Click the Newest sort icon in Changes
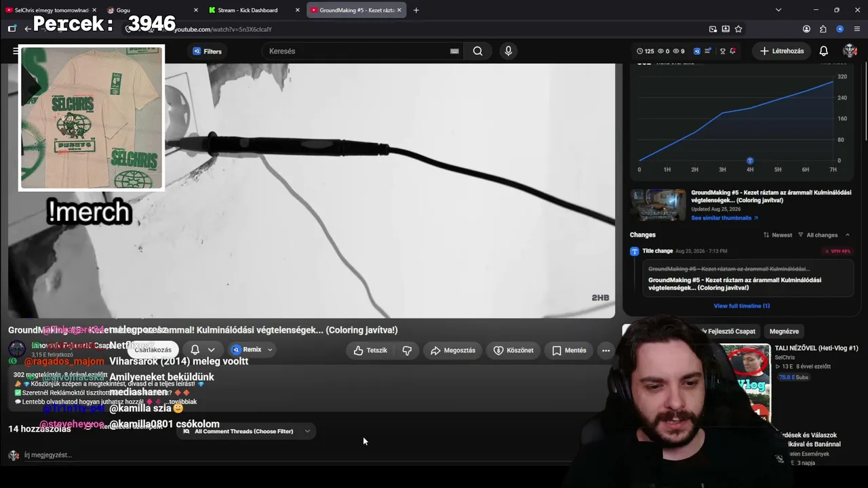 [766, 235]
